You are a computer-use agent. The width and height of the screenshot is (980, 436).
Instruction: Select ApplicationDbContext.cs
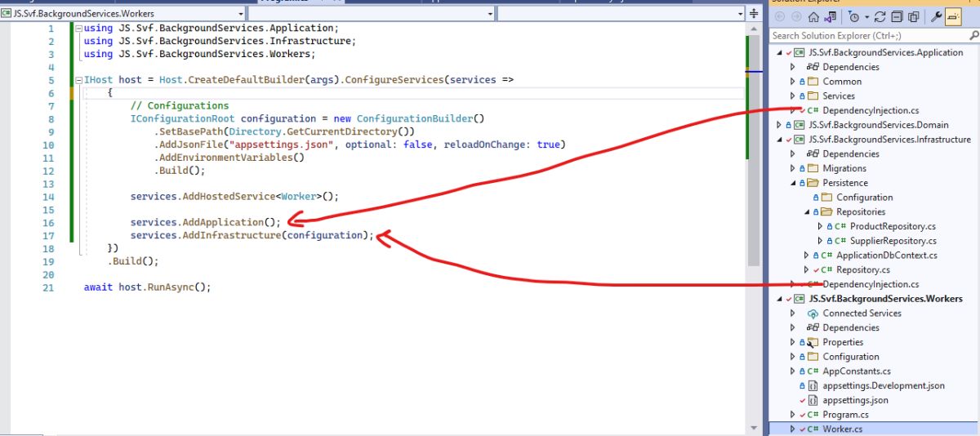point(887,256)
